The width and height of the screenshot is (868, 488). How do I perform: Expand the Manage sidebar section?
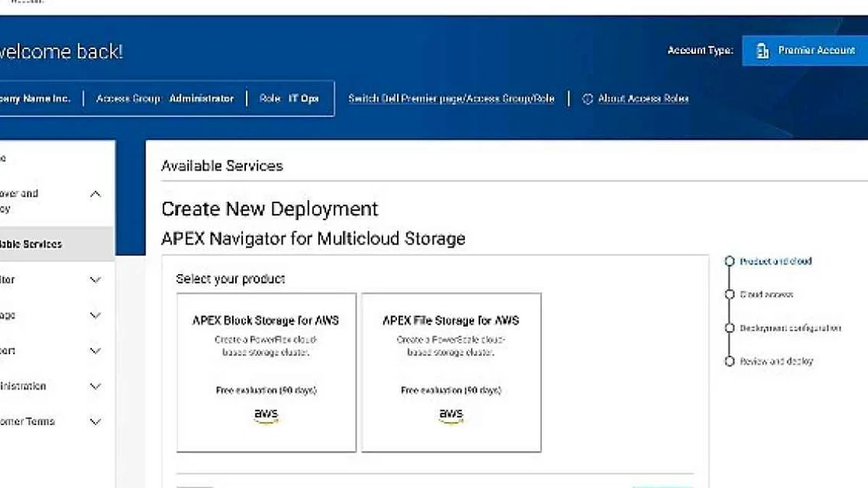pyautogui.click(x=95, y=315)
